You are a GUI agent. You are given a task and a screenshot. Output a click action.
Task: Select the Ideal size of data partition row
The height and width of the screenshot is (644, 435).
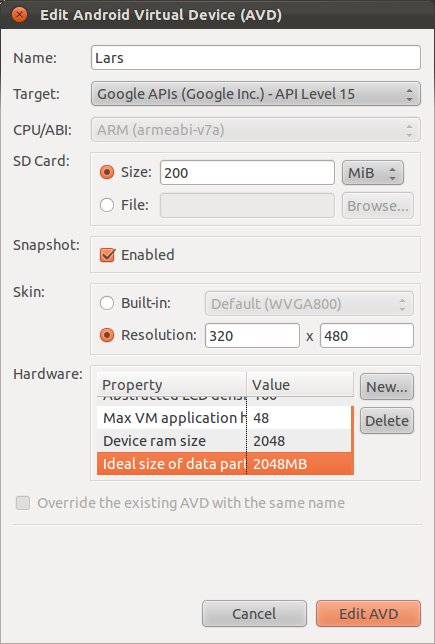coord(225,464)
